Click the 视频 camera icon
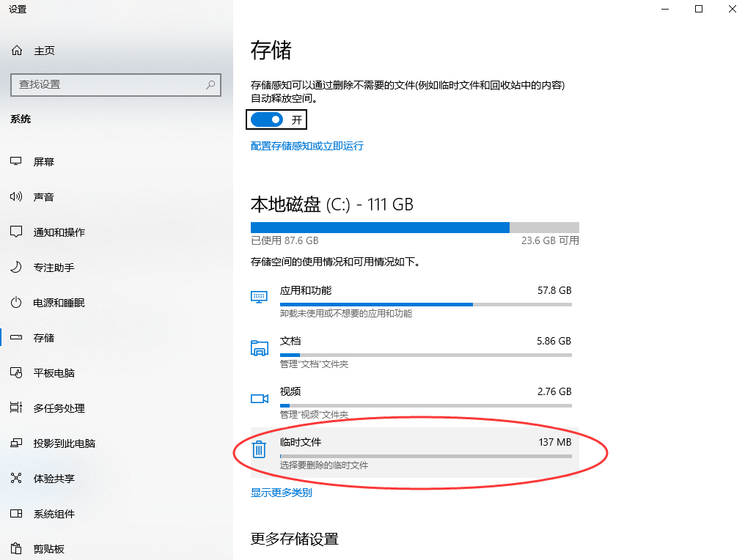Viewport: 745px width, 560px height. (259, 398)
